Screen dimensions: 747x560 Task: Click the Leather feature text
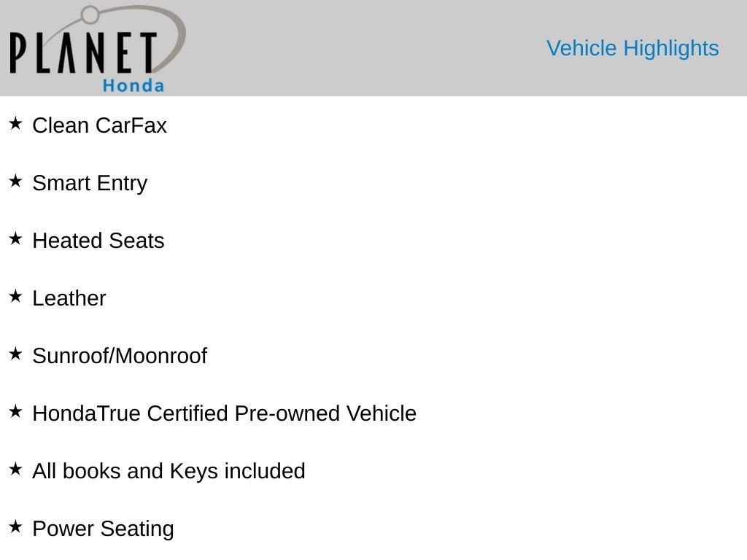pyautogui.click(x=69, y=298)
